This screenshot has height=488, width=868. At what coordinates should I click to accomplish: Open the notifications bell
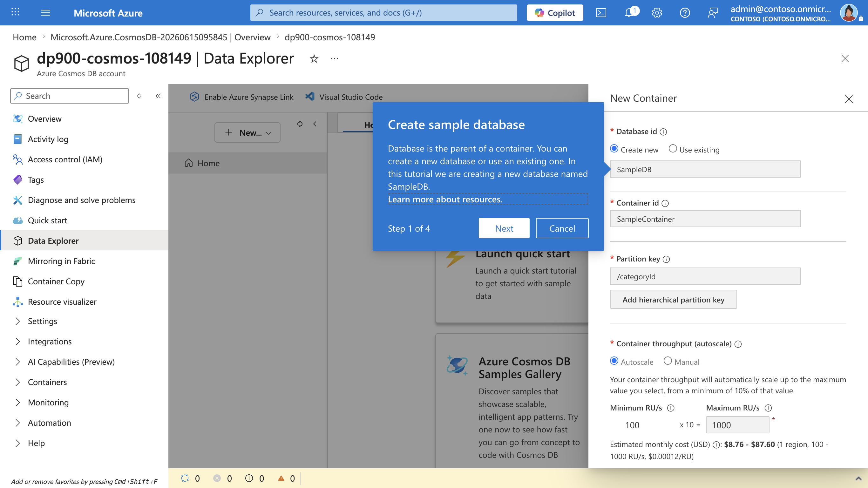pyautogui.click(x=629, y=13)
